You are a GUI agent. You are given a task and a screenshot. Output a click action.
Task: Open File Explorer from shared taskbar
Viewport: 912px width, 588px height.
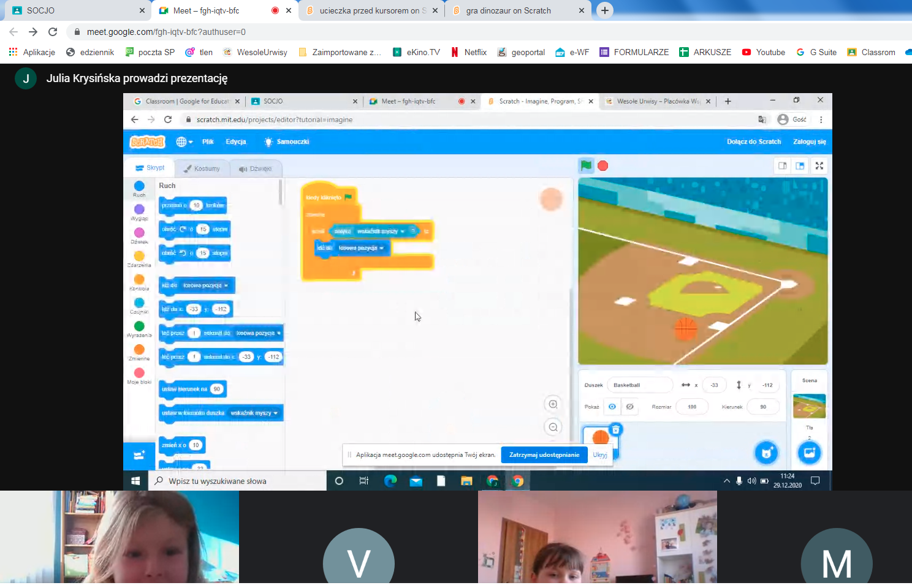point(466,481)
